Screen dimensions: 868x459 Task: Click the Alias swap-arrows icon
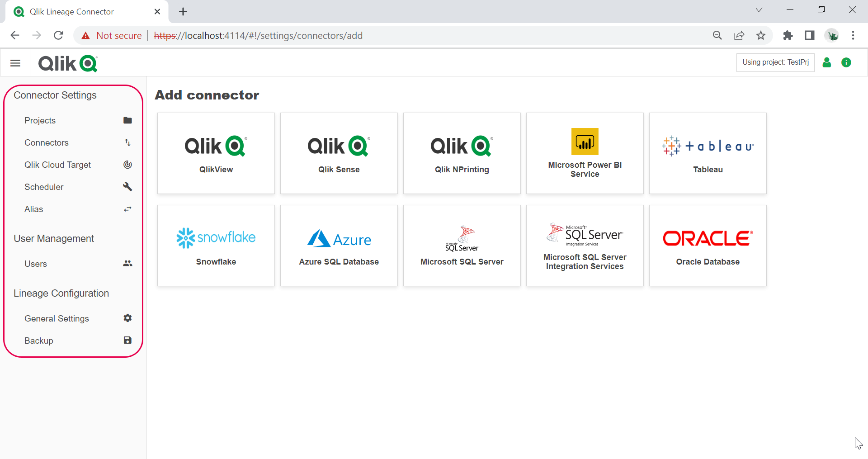127,209
